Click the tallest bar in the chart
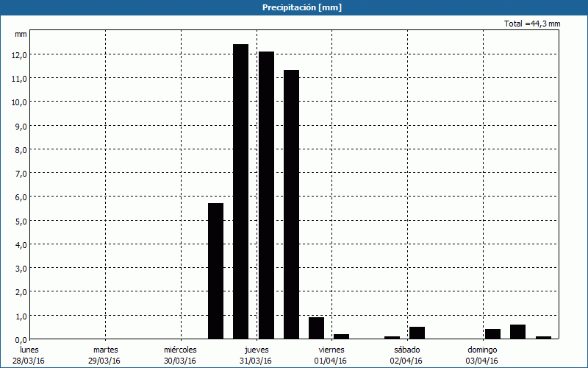Image resolution: width=588 pixels, height=368 pixels. 240,191
